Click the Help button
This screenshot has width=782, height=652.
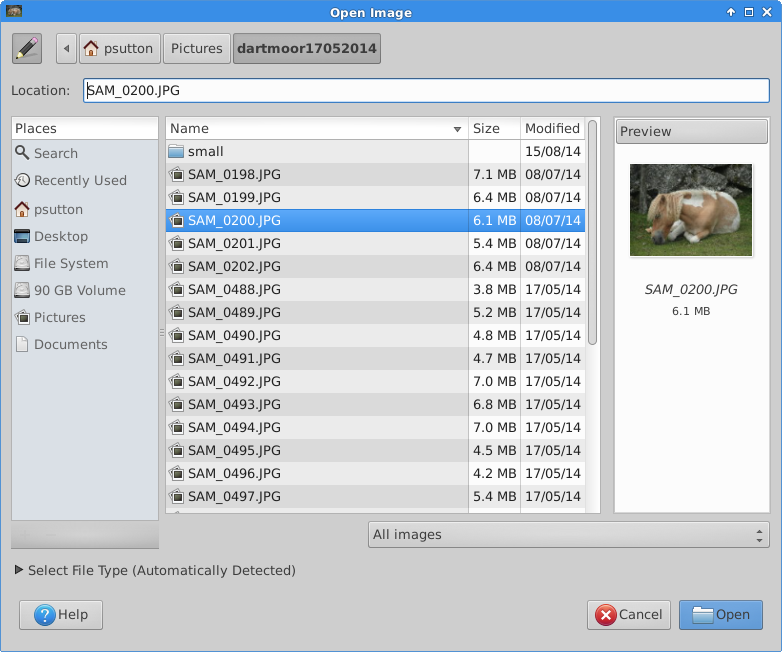pos(61,615)
